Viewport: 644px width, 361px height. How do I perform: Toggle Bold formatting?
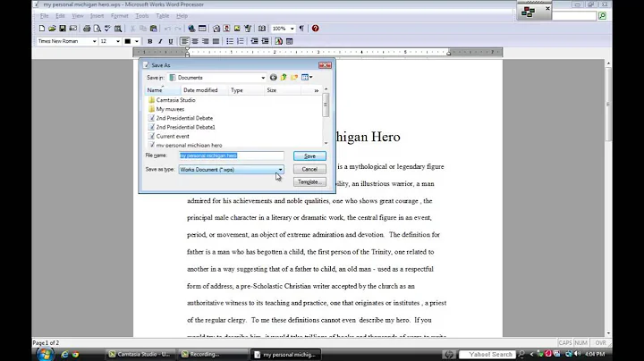150,41
